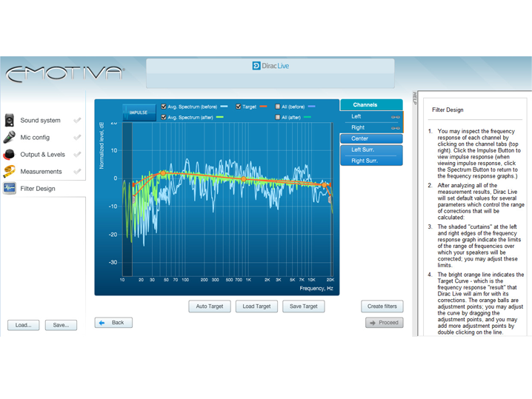Select the Filter Design waveform icon

coord(10,189)
